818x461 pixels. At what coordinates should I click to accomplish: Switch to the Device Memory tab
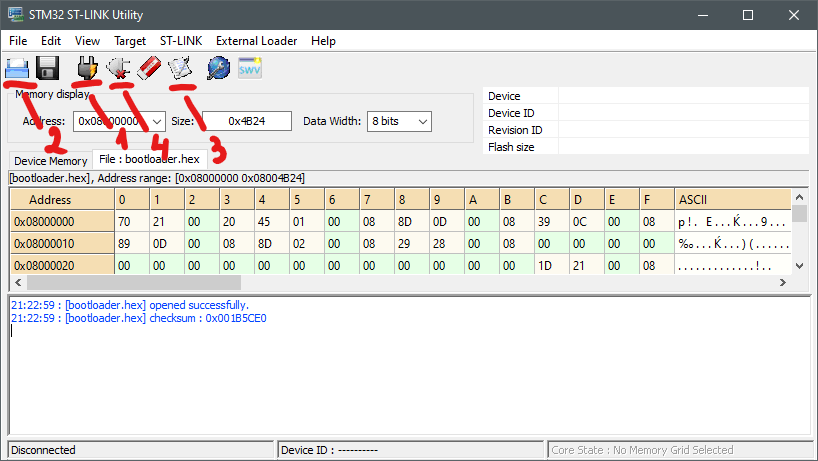click(x=50, y=161)
